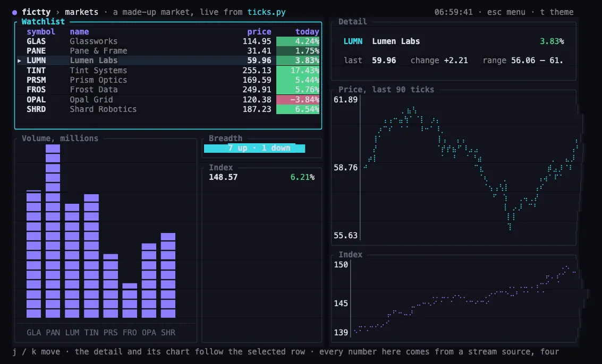Click the 6.54% change cell for SHRD
Screen dimensions: 602x364
click(x=298, y=109)
